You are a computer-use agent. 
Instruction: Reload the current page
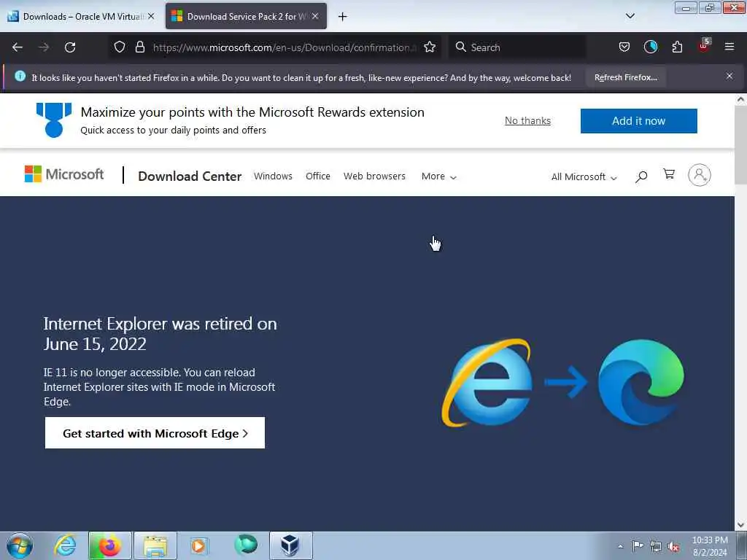(70, 47)
